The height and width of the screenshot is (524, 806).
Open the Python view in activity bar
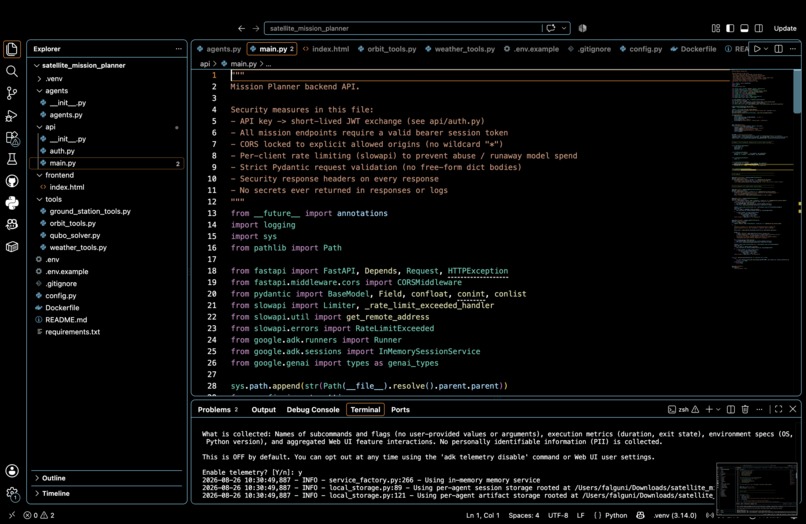pos(12,203)
